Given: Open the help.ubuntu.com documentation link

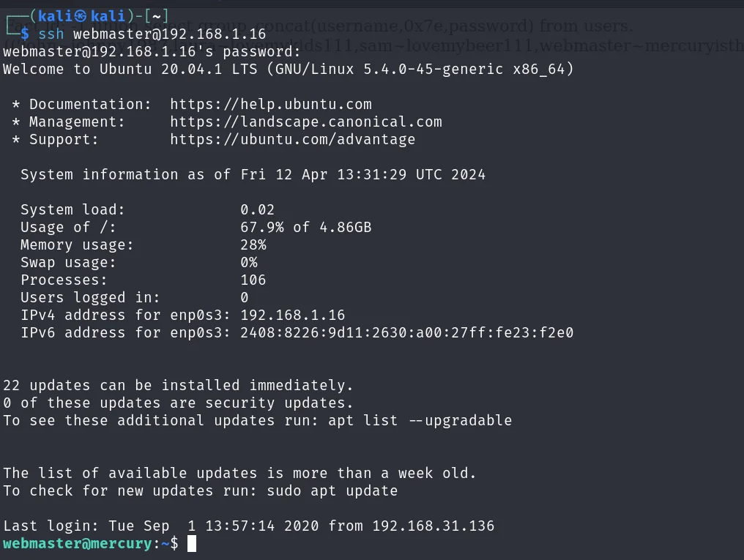Looking at the screenshot, I should point(271,104).
